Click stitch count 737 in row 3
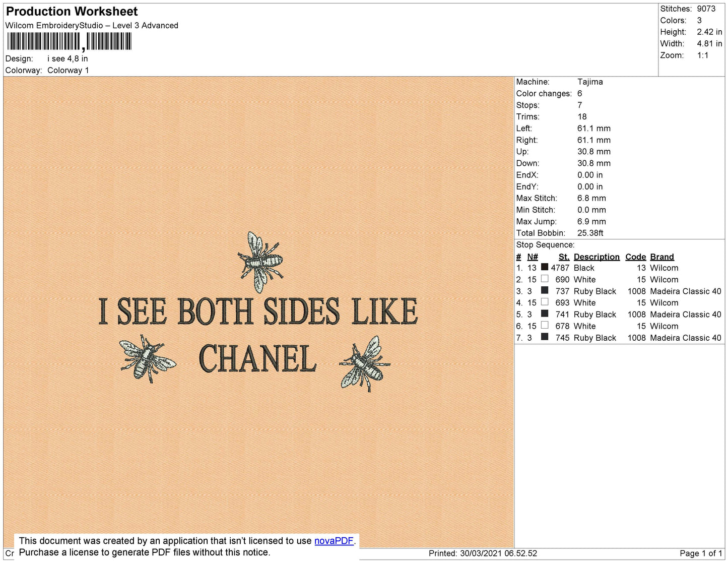Image resolution: width=728 pixels, height=563 pixels. pos(562,291)
